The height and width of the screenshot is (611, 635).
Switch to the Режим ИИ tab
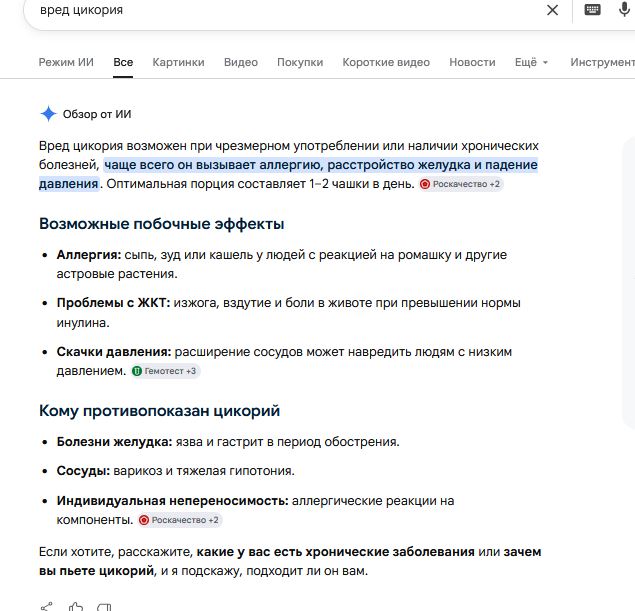point(66,62)
